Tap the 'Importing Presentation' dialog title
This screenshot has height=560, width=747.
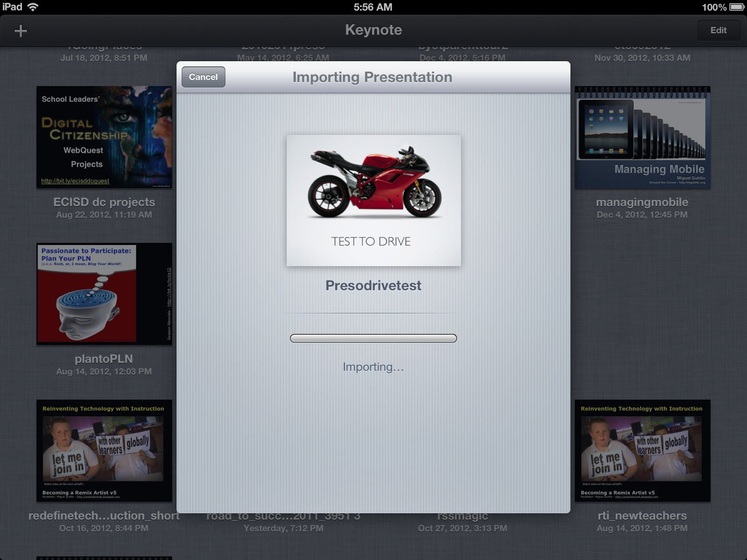coord(373,77)
